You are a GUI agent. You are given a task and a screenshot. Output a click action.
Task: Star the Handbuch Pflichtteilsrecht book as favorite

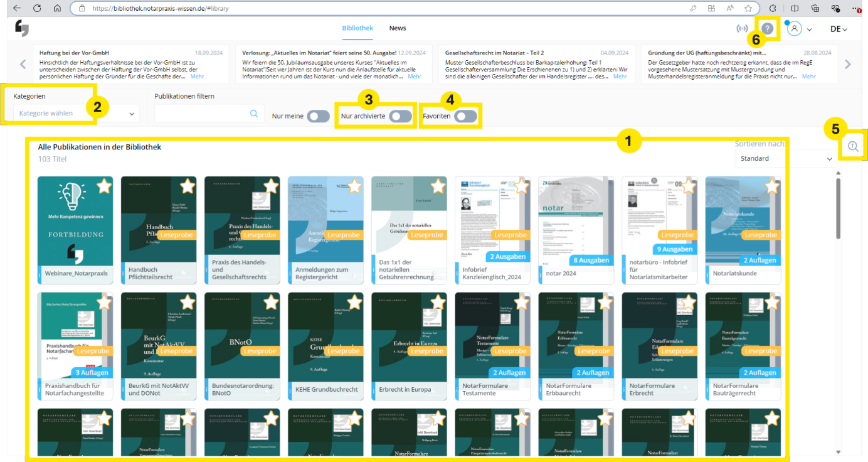click(188, 186)
